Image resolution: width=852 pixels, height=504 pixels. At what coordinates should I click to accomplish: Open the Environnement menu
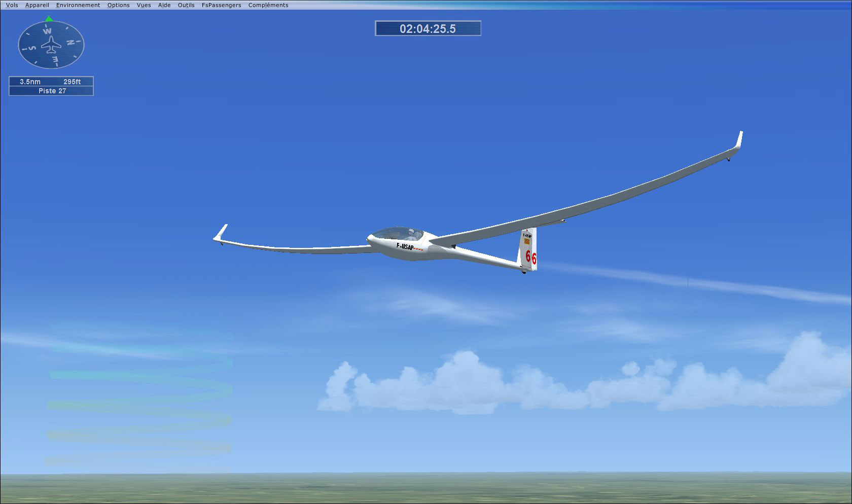[78, 5]
